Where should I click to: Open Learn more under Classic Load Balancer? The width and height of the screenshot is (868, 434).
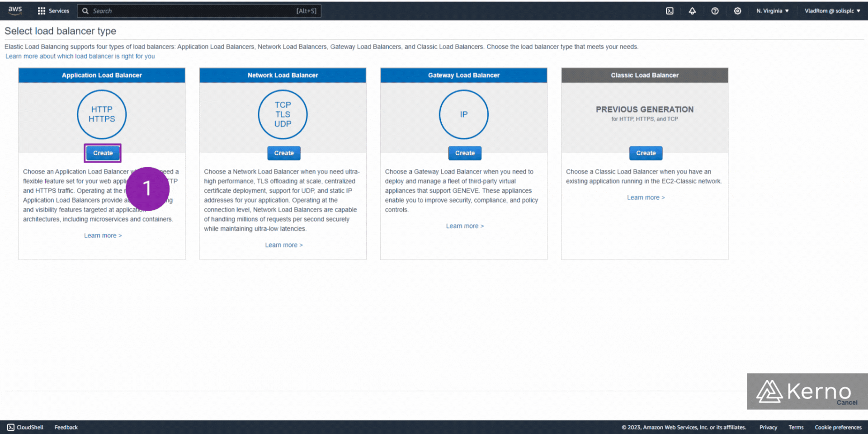pyautogui.click(x=646, y=198)
